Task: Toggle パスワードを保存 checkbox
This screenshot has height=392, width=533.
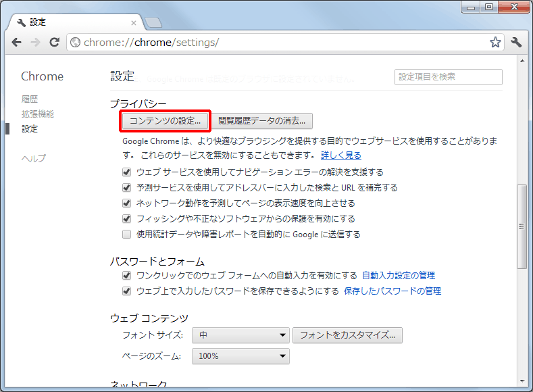Action: pos(126,291)
